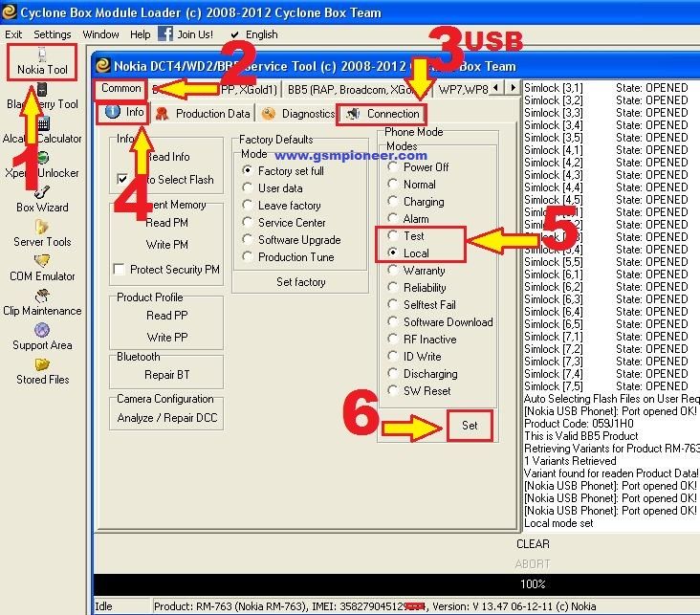
Task: Click Set to apply phone mode
Action: pos(470,426)
